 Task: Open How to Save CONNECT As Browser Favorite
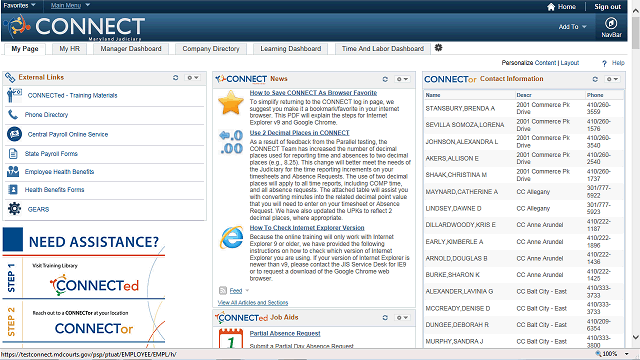pyautogui.click(x=313, y=93)
